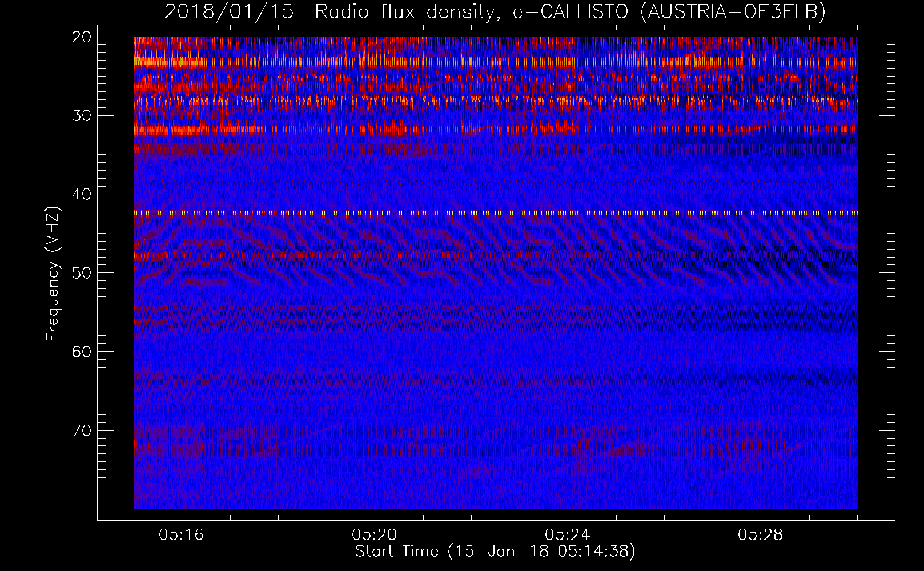This screenshot has height=571, width=924.
Task: Select the 40 frequency tick label
Action: (x=82, y=195)
